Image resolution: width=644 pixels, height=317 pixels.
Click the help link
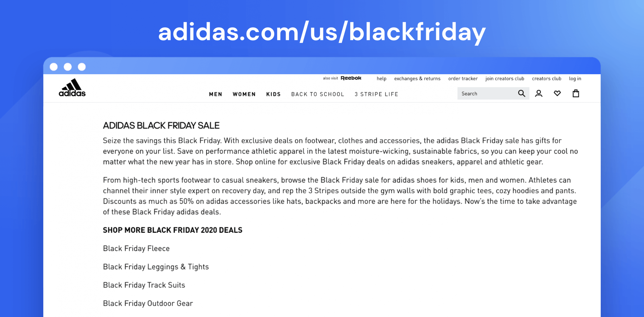coord(381,78)
